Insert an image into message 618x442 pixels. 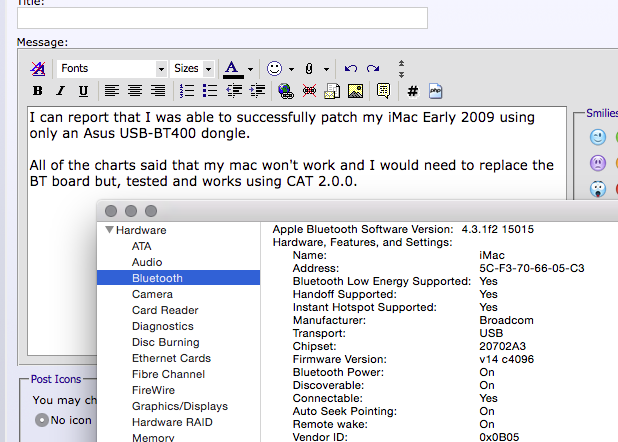click(x=356, y=91)
